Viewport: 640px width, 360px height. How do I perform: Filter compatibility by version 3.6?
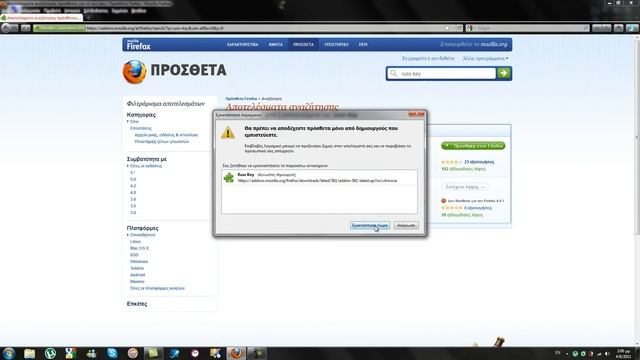click(133, 199)
